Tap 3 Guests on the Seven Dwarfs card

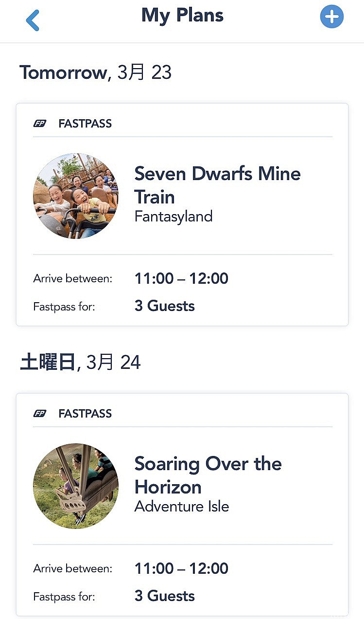pos(164,306)
